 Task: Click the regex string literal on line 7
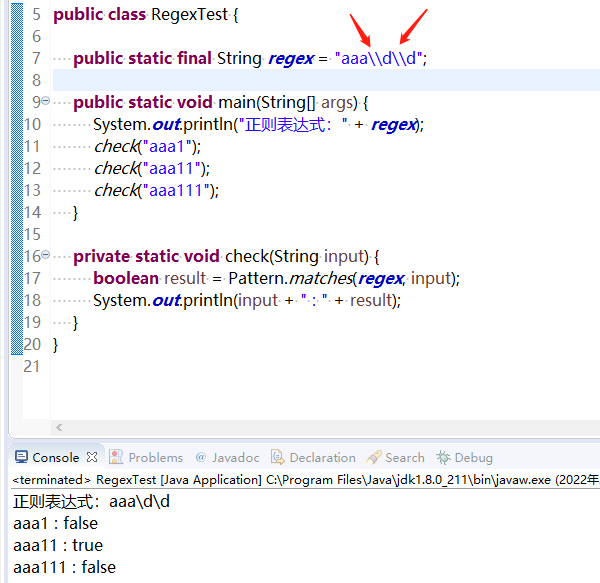(x=378, y=59)
